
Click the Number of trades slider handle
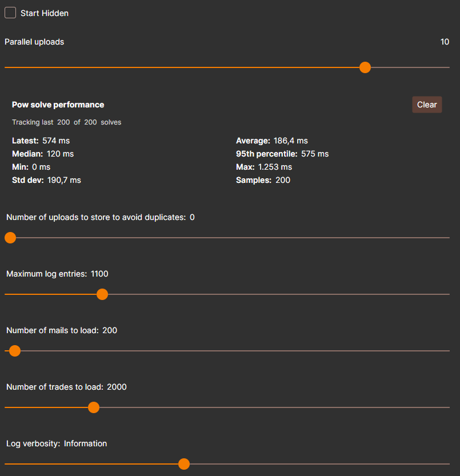click(94, 407)
